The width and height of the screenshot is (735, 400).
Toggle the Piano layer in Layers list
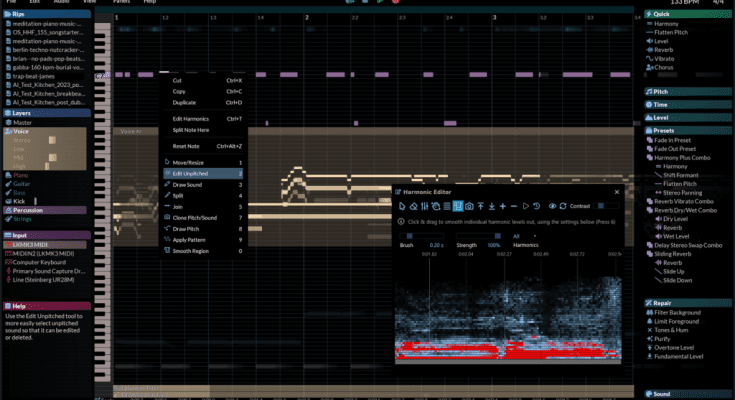22,175
